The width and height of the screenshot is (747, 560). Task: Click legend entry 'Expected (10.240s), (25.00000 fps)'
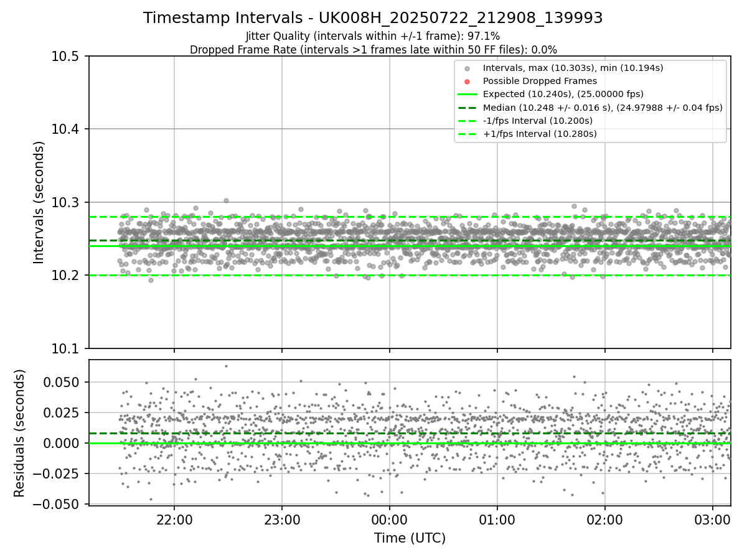coord(563,94)
